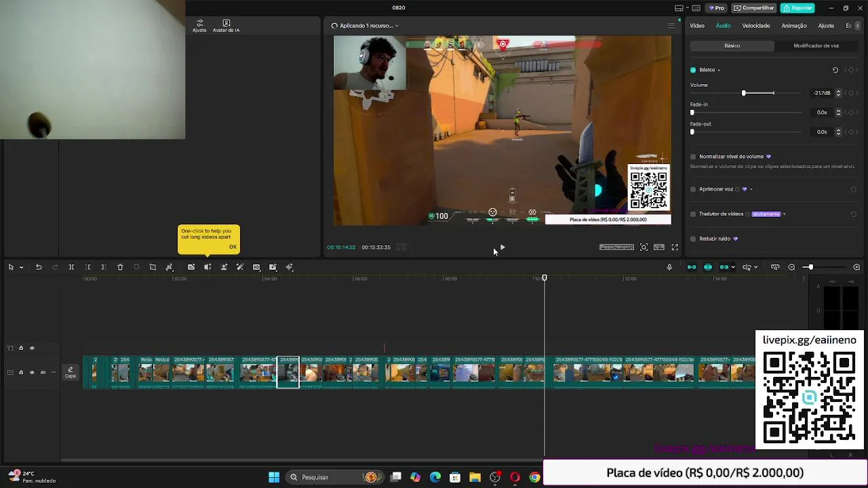The width and height of the screenshot is (868, 488).
Task: Collapse the Básico section arrow
Action: pyautogui.click(x=719, y=70)
